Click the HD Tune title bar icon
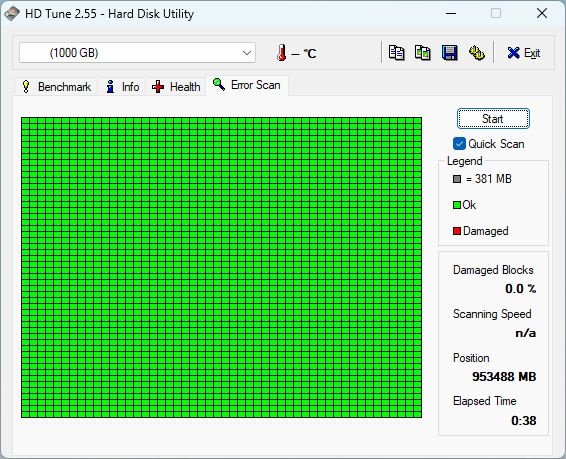 (x=12, y=14)
